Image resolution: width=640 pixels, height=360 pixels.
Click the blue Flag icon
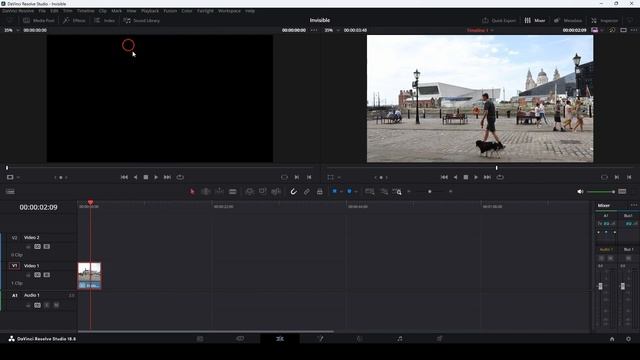334,191
